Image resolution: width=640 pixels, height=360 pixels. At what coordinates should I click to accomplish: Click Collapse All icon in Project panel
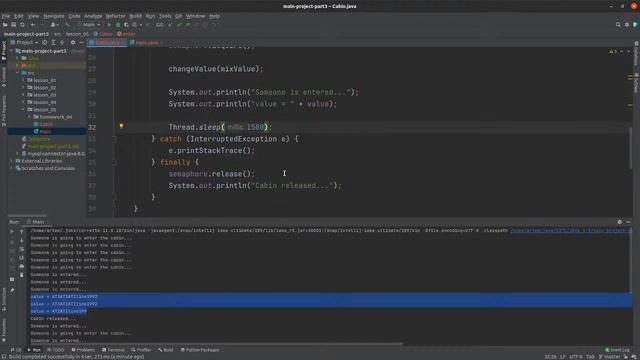point(62,42)
